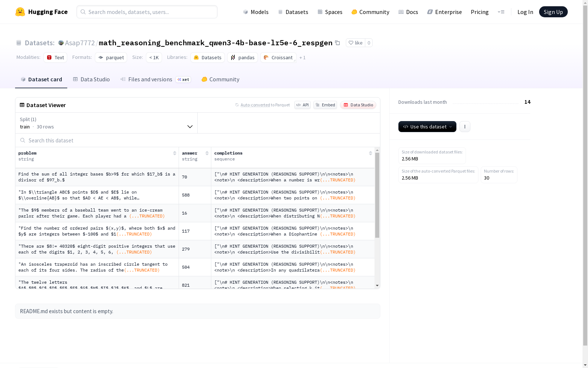Click the viewer scrollbar down arrow
588x368 pixels.
tap(377, 286)
